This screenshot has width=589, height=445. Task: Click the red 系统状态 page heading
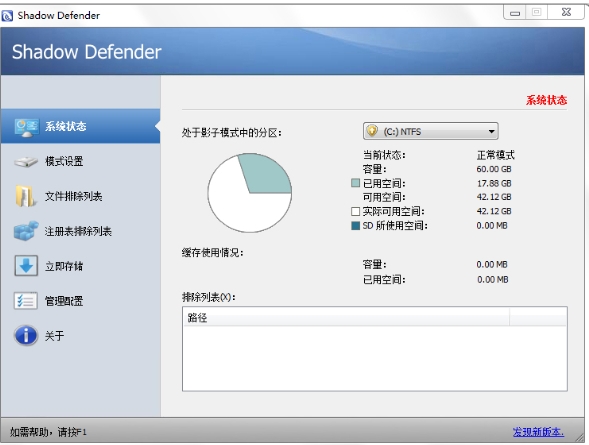[x=546, y=100]
